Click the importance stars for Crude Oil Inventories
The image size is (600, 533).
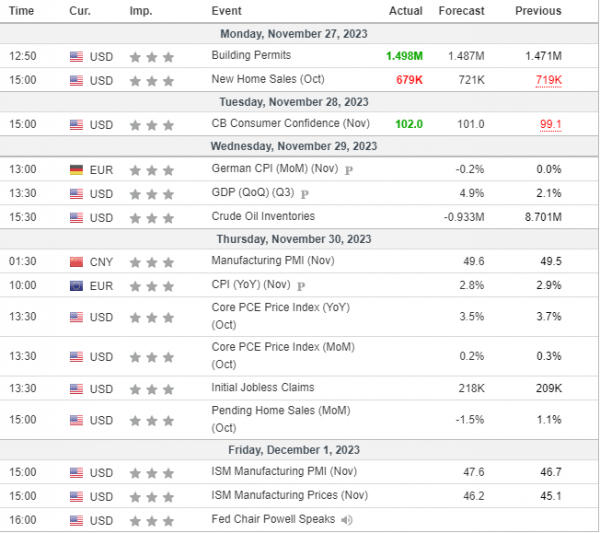(152, 217)
